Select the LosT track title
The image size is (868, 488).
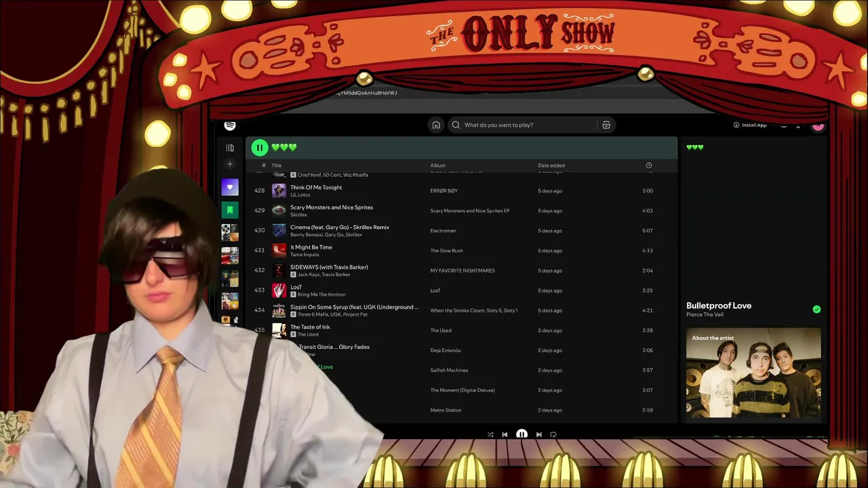(x=296, y=287)
